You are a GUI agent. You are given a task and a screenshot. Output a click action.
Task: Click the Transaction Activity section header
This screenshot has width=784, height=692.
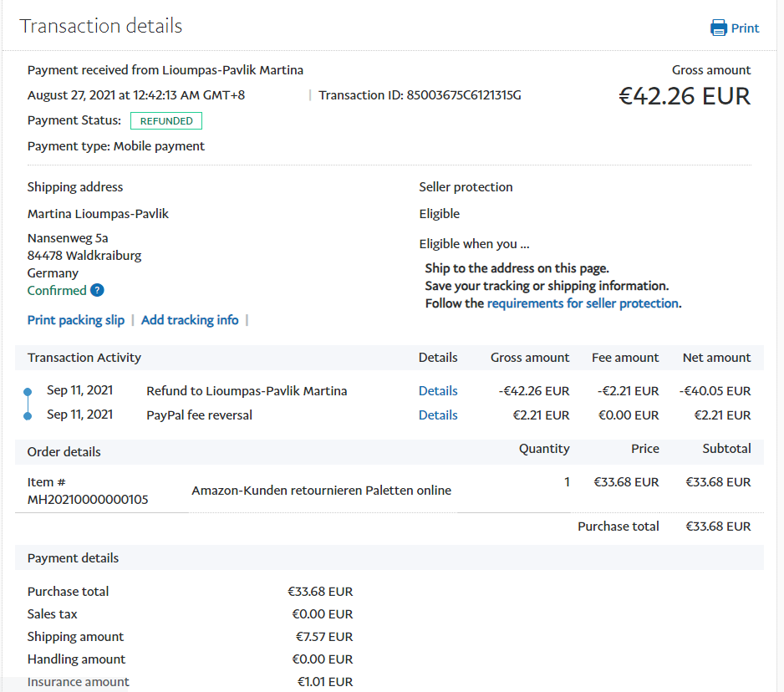tap(84, 358)
